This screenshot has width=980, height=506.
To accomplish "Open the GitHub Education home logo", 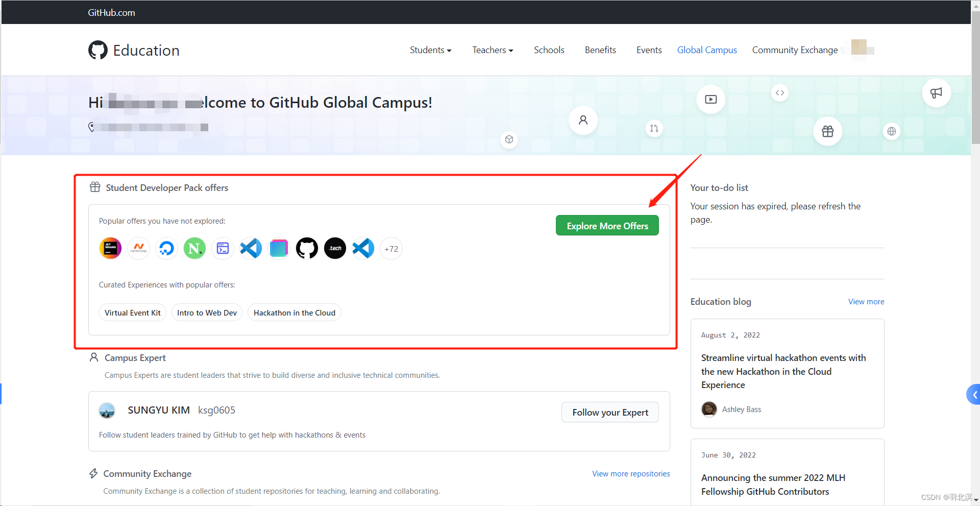I will (133, 50).
